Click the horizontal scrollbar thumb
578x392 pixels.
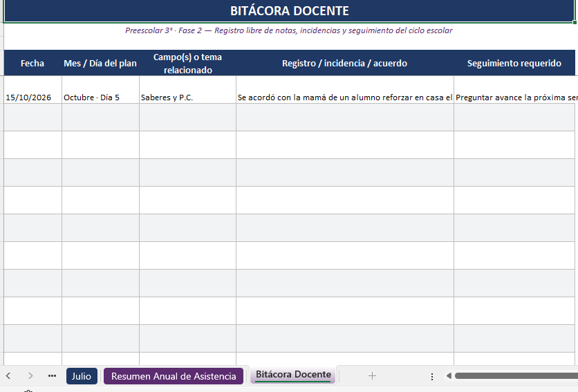point(516,376)
